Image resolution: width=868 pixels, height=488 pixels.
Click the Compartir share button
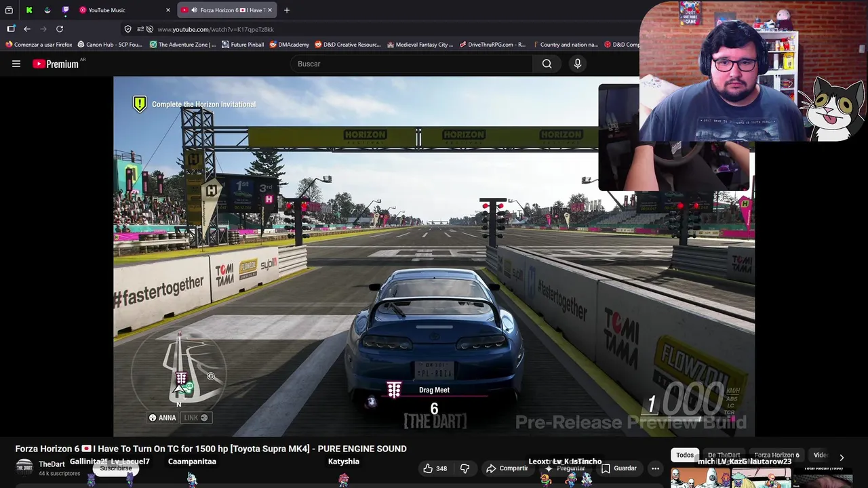tap(507, 468)
